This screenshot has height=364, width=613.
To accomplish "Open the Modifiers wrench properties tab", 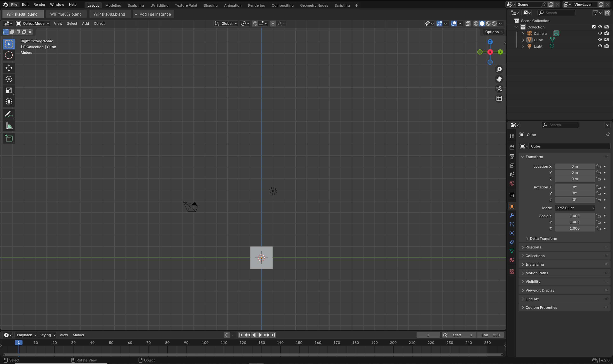I will click(x=512, y=215).
